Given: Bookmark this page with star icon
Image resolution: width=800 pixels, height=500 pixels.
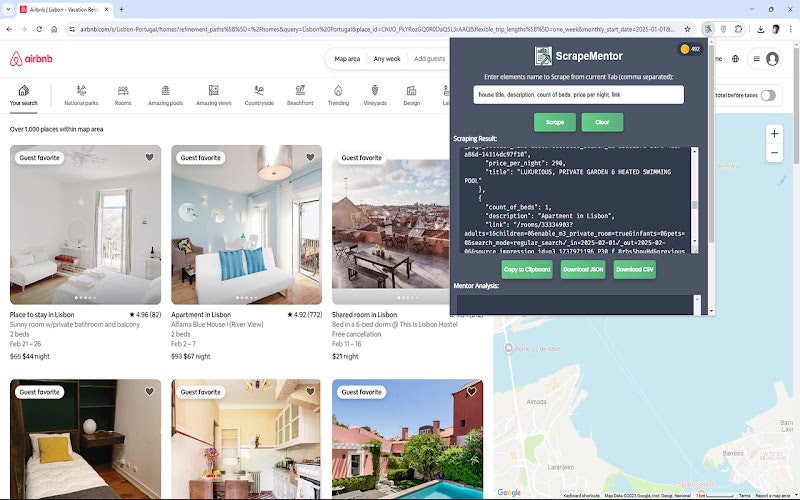Looking at the screenshot, I should [x=687, y=29].
